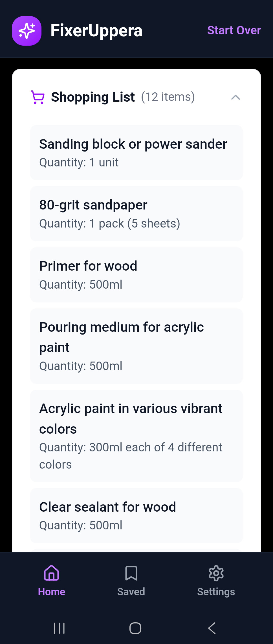Screen dimensions: 273x644
Task: Switch to the Saved tab label
Action: (x=131, y=592)
